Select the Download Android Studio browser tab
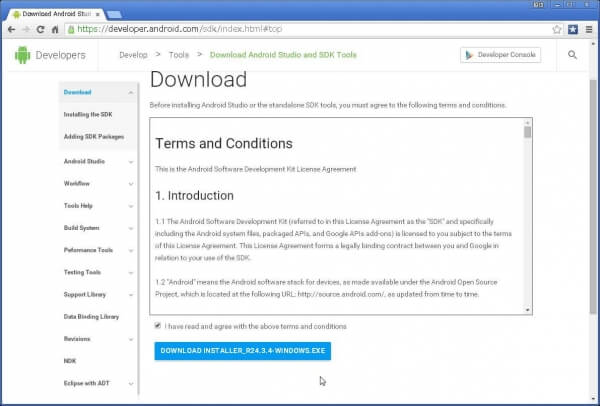600x406 pixels. (56, 14)
